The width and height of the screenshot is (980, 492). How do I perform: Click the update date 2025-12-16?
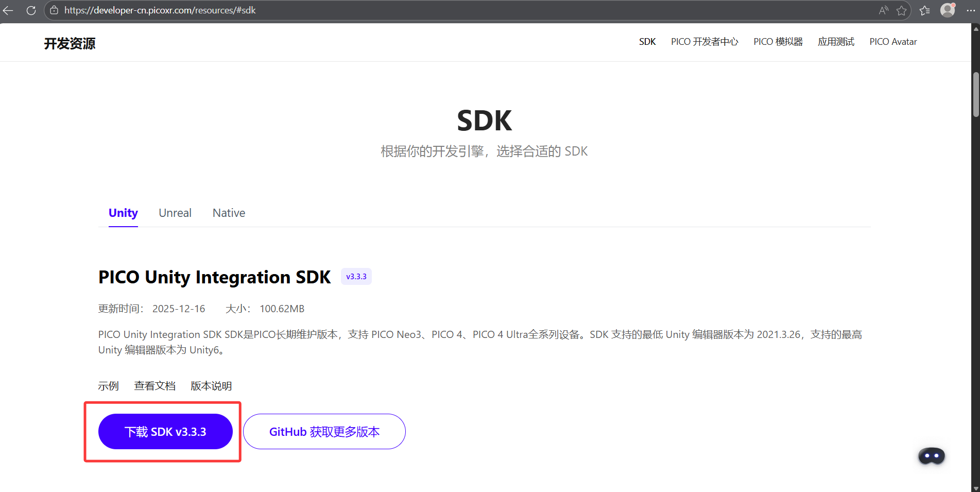(x=179, y=309)
